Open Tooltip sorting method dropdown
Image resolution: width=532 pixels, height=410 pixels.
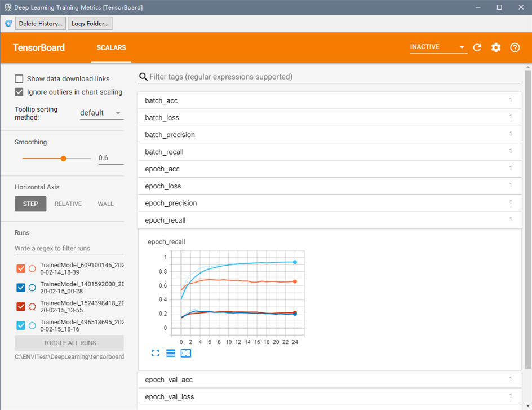tap(101, 113)
